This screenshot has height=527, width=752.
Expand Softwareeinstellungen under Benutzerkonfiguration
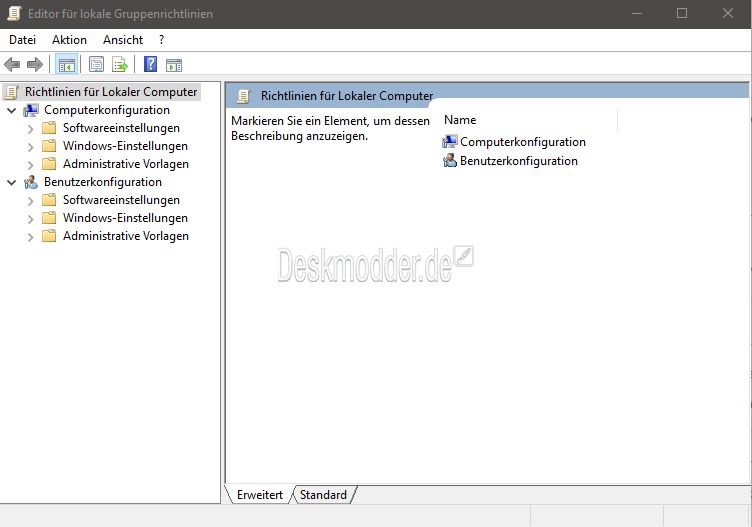(31, 201)
